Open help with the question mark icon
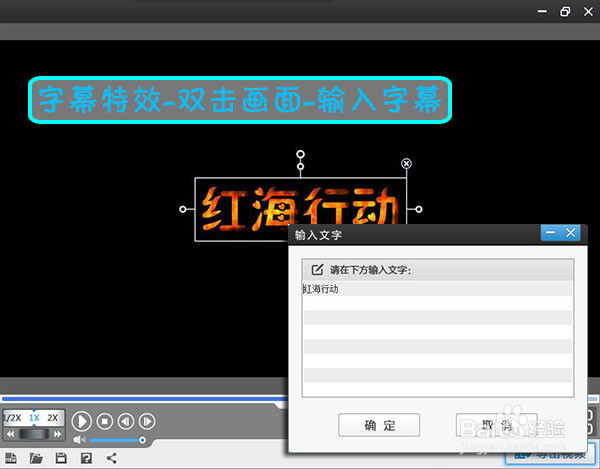This screenshot has height=469, width=600. (x=86, y=458)
